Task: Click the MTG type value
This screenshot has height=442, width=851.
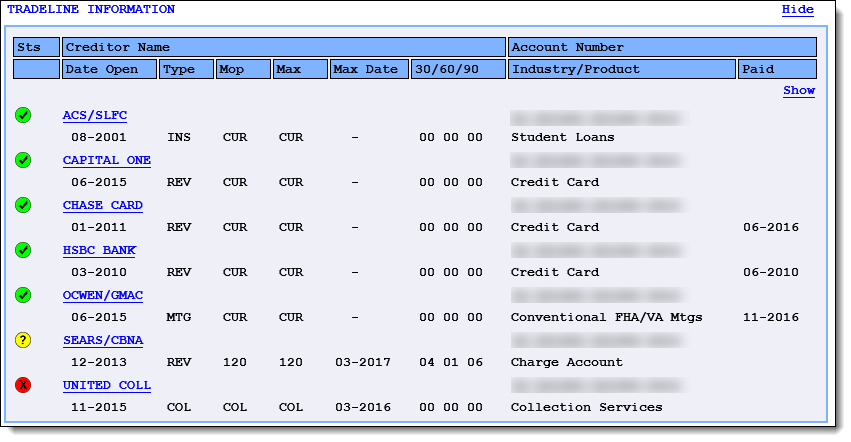Action: pyautogui.click(x=179, y=318)
